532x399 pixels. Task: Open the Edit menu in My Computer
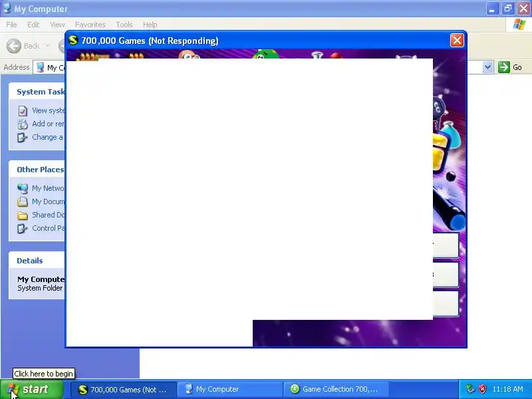pyautogui.click(x=33, y=25)
